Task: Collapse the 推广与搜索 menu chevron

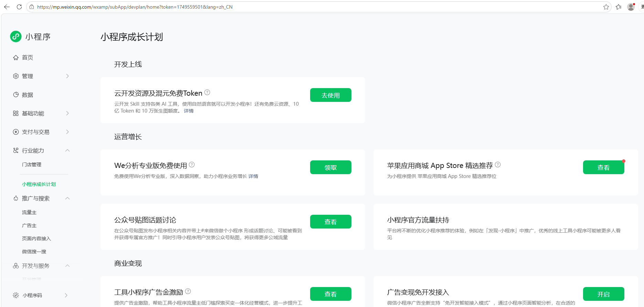Action: pyautogui.click(x=67, y=198)
